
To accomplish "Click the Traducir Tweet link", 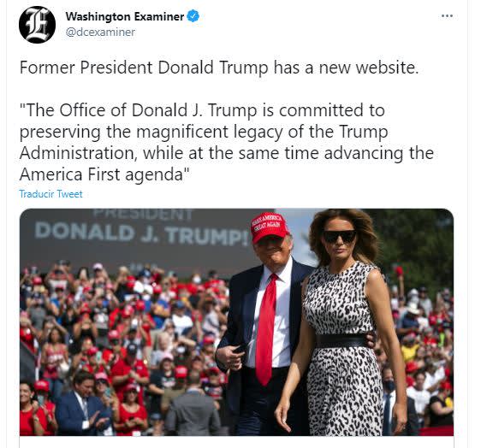I will pyautogui.click(x=50, y=194).
